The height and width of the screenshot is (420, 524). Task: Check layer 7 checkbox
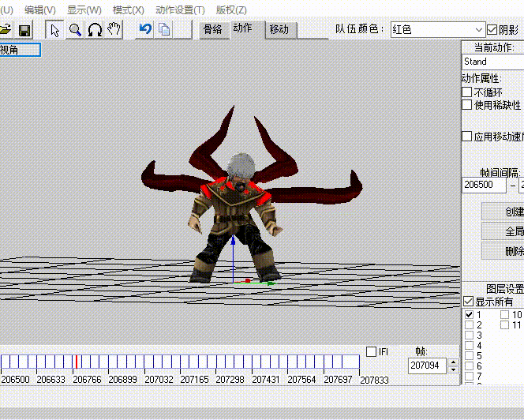470,377
